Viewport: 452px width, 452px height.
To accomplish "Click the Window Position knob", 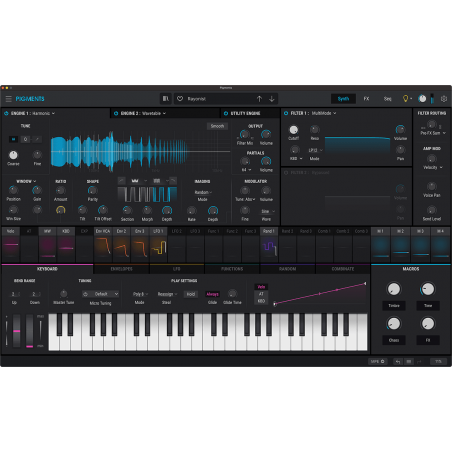I will (13, 190).
